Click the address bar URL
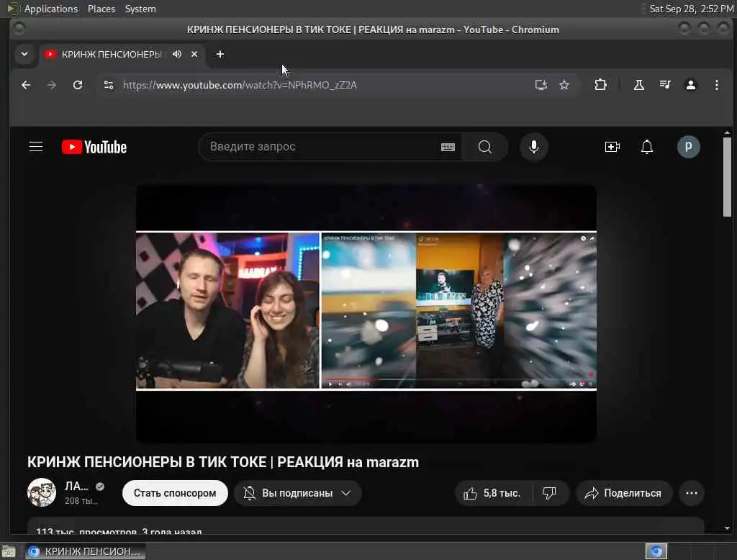 240,85
